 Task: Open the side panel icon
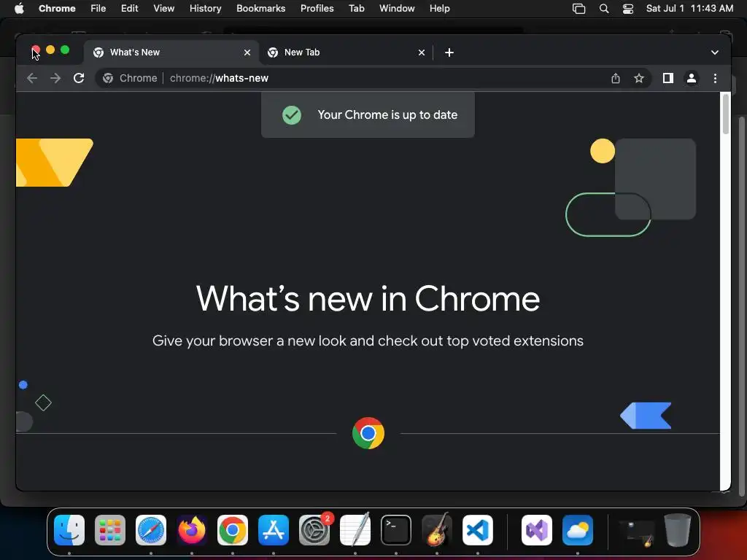668,78
